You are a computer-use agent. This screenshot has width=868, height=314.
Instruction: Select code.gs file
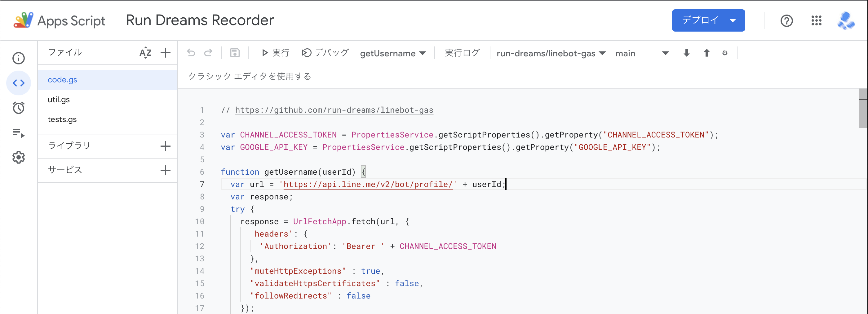(x=108, y=80)
